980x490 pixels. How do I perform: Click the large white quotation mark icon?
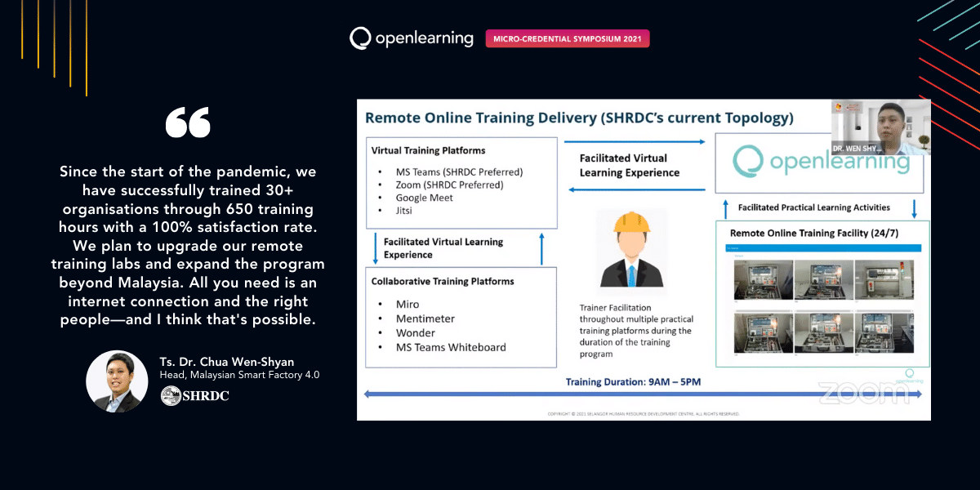pyautogui.click(x=187, y=122)
